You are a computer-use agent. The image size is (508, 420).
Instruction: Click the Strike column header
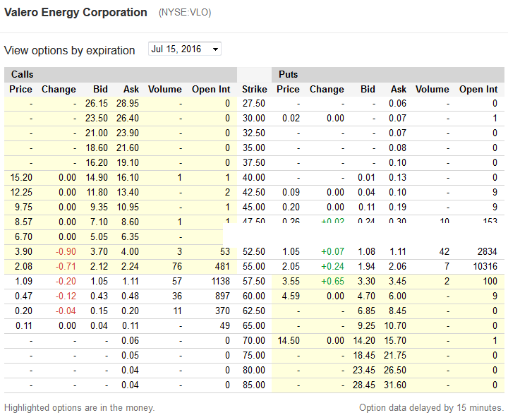[x=254, y=89]
